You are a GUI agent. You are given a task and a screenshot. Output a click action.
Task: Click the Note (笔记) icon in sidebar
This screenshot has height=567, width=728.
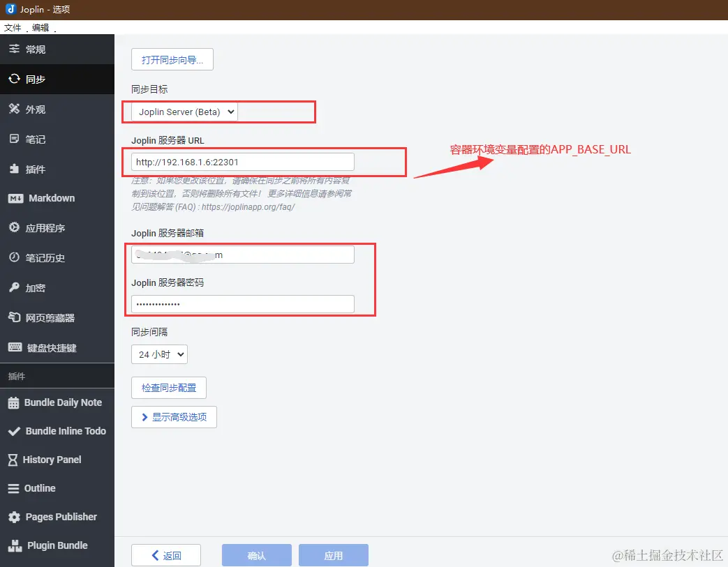[x=15, y=139]
